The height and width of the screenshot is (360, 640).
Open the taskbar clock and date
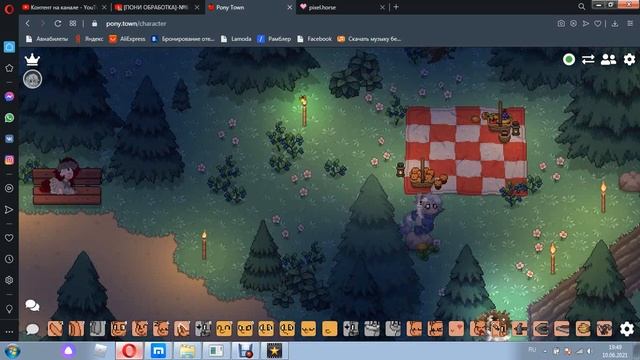pos(615,351)
